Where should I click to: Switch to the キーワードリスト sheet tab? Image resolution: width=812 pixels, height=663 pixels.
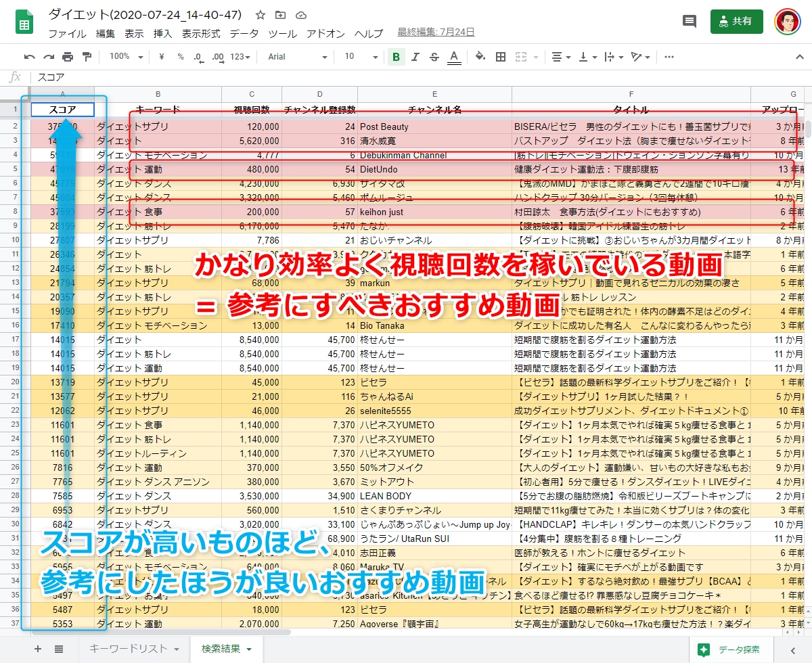tap(128, 649)
